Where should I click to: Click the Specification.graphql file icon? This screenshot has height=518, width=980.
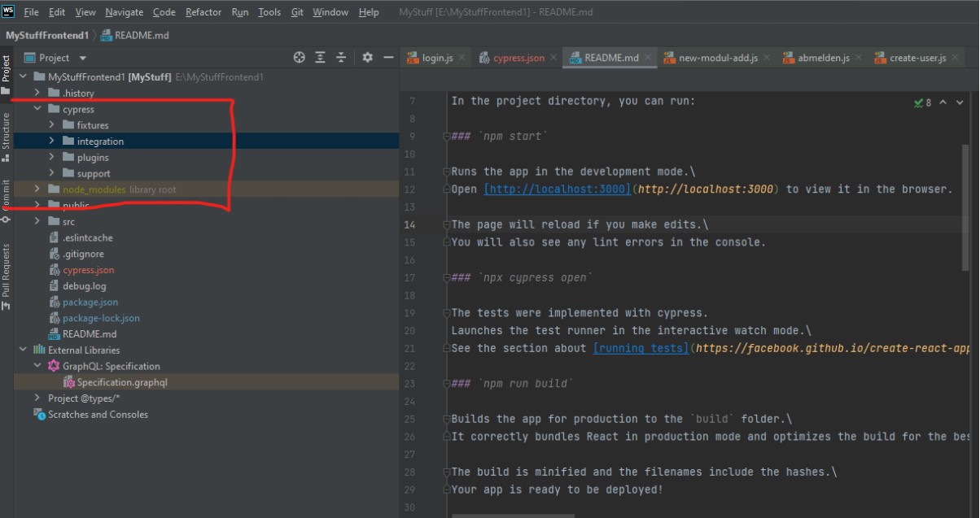(69, 382)
